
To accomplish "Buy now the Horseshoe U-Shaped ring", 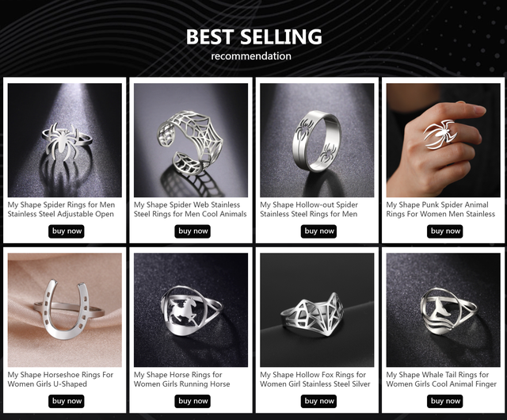I will click(x=67, y=401).
